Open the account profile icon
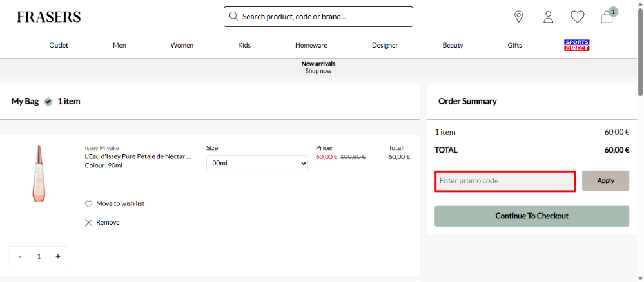644x282 pixels. click(x=549, y=17)
